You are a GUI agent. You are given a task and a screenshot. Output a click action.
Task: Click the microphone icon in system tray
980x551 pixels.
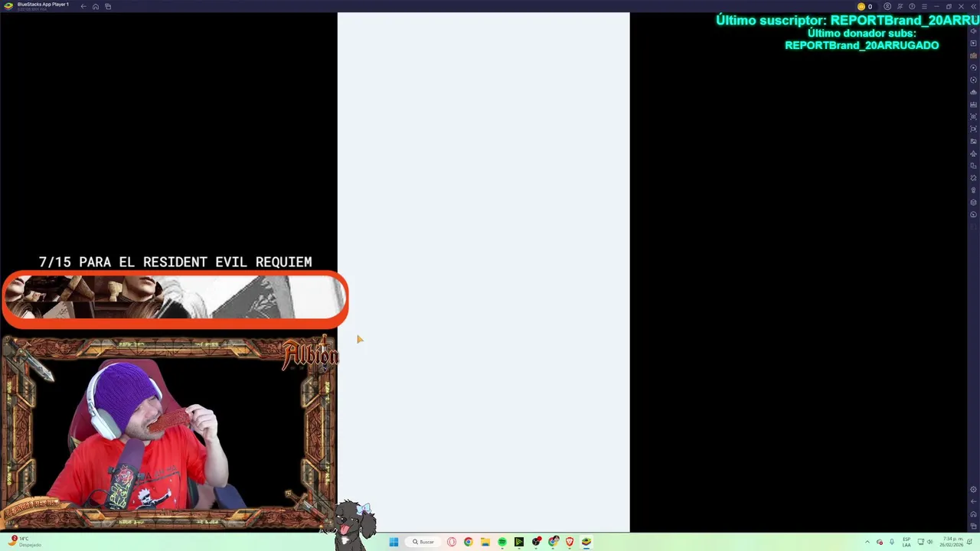(892, 542)
